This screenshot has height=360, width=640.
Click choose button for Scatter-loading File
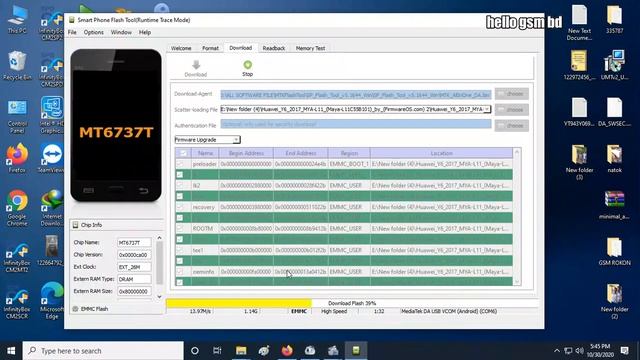(x=512, y=109)
